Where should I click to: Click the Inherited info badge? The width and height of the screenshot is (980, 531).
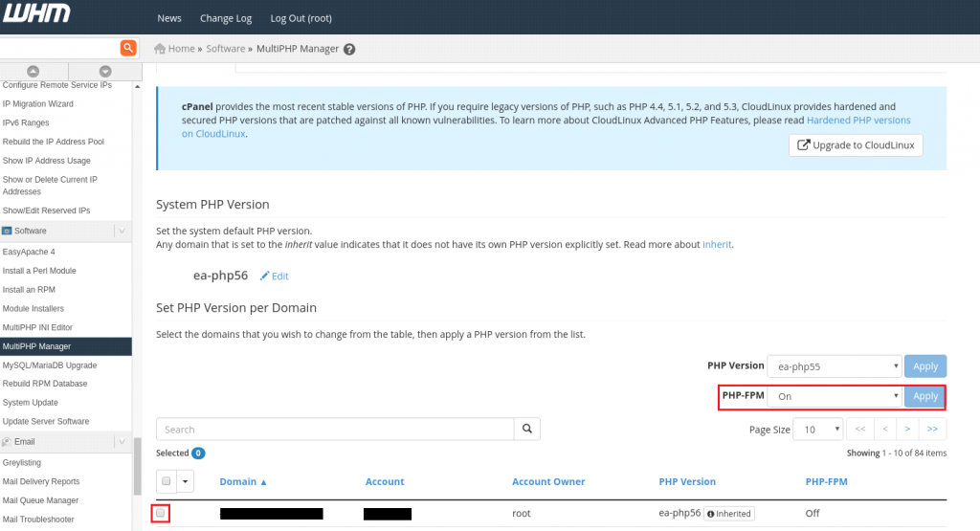[728, 514]
